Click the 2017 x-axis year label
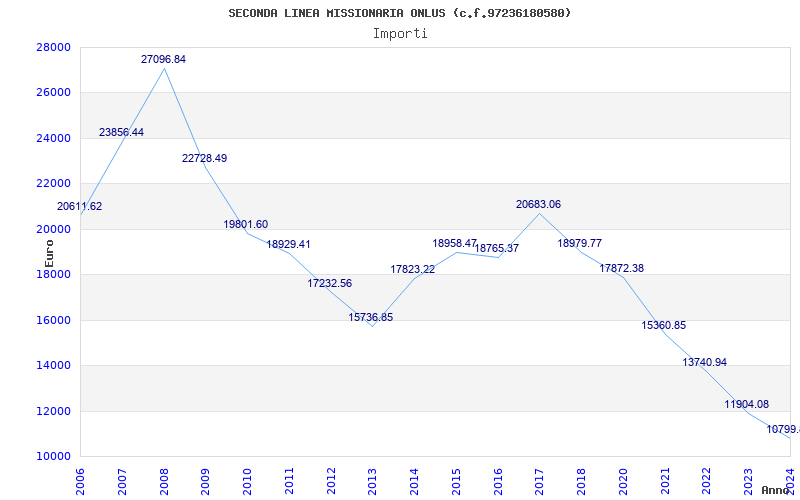Screen dimensions: 800x500 (x=540, y=481)
